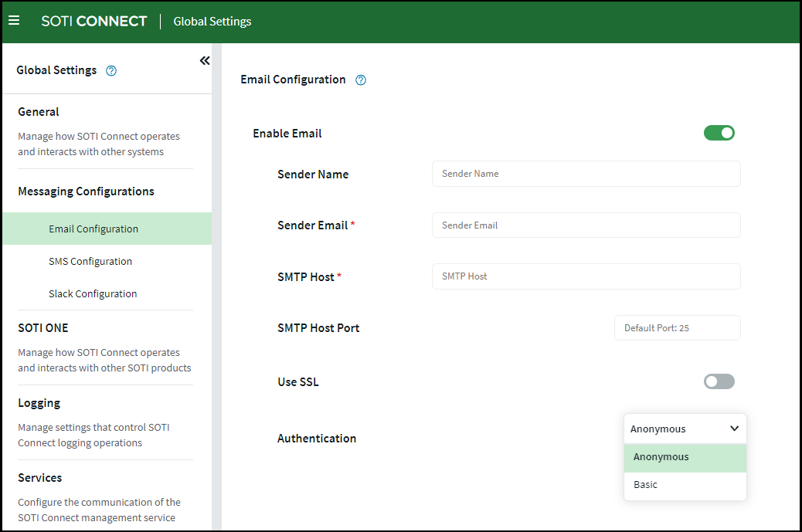Select Email Configuration in the sidebar
Viewport: 802px width, 532px height.
tap(107, 229)
